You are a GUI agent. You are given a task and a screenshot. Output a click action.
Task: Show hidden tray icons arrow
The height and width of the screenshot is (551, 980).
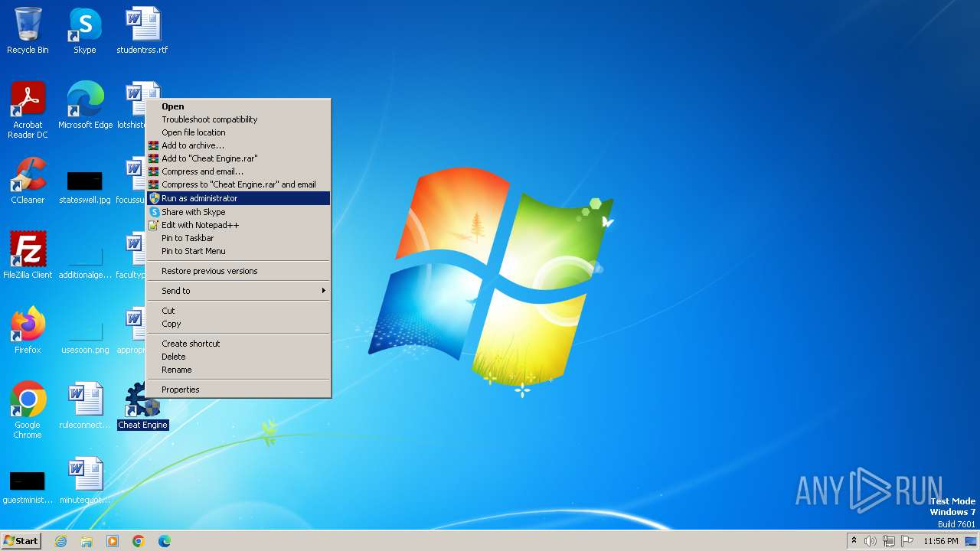click(854, 541)
